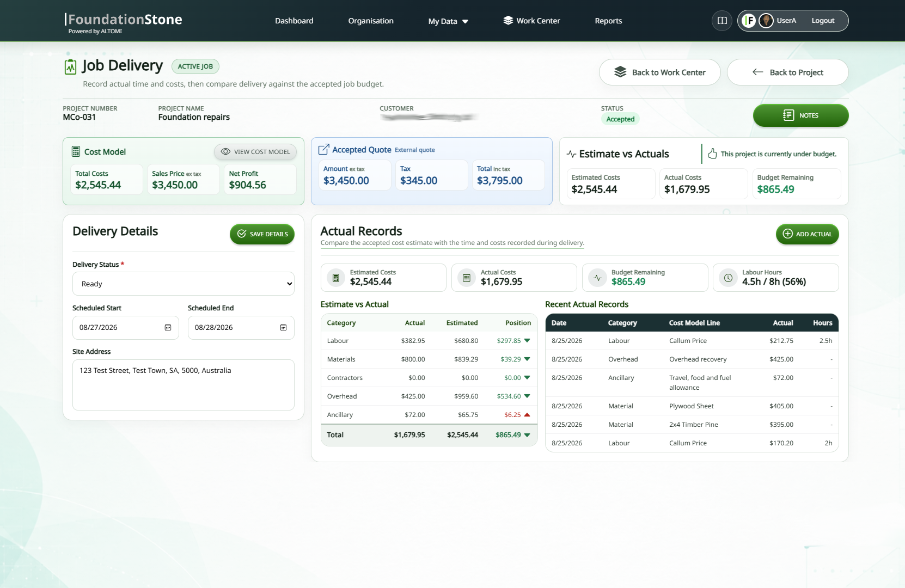Click the Labour Hours 4.5h / 8h (56%) value
This screenshot has height=588, width=905.
point(774,282)
